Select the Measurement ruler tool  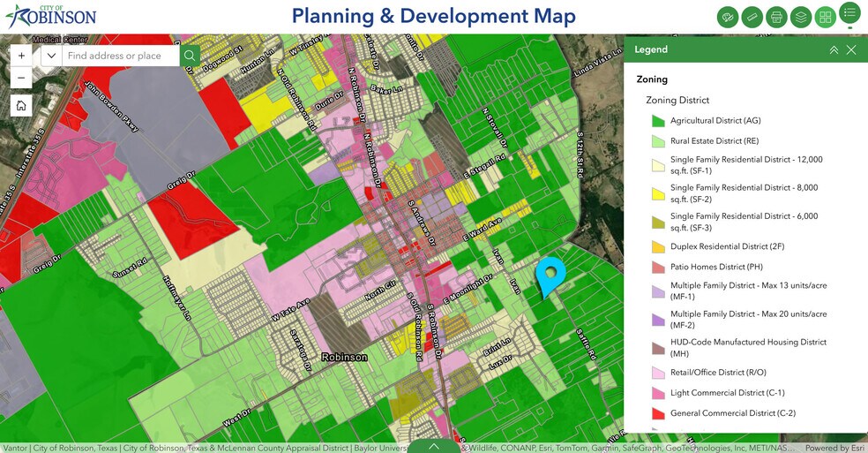(752, 17)
